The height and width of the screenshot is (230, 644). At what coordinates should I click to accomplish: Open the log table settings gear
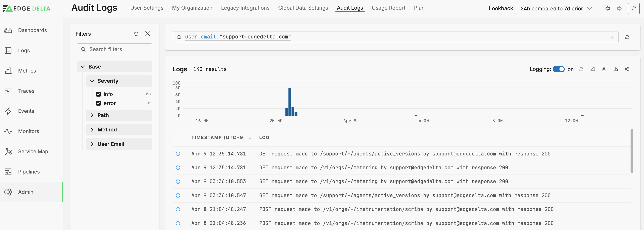(604, 69)
